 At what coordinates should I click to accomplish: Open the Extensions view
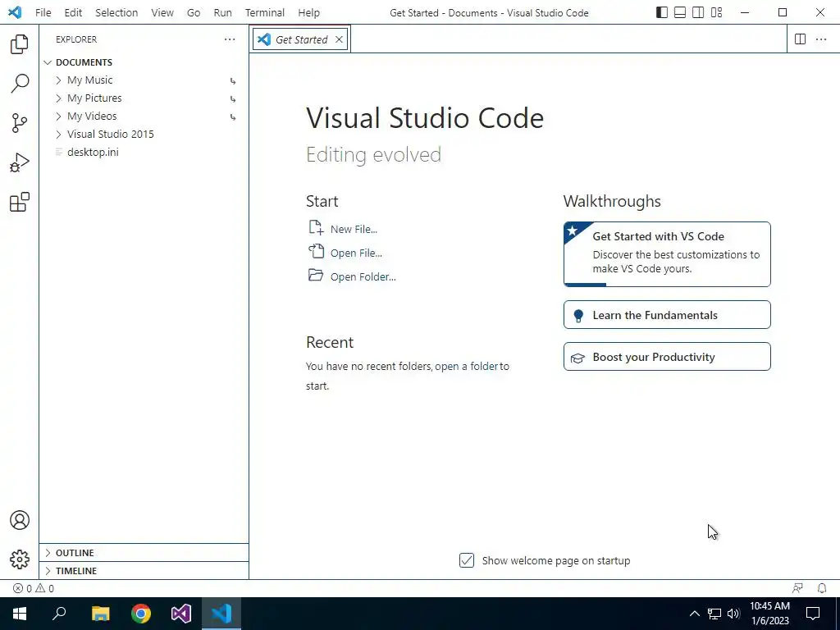[x=20, y=202]
